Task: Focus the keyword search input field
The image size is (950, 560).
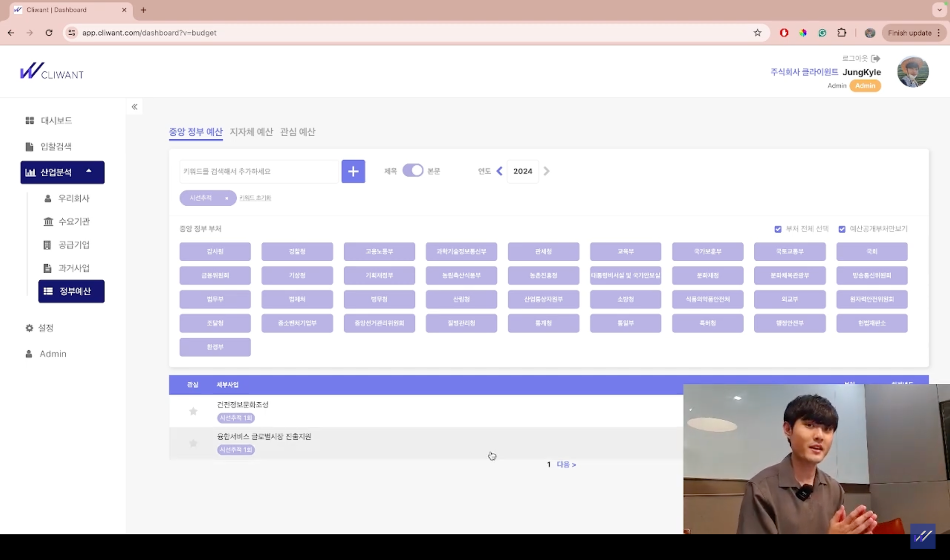Action: tap(259, 171)
